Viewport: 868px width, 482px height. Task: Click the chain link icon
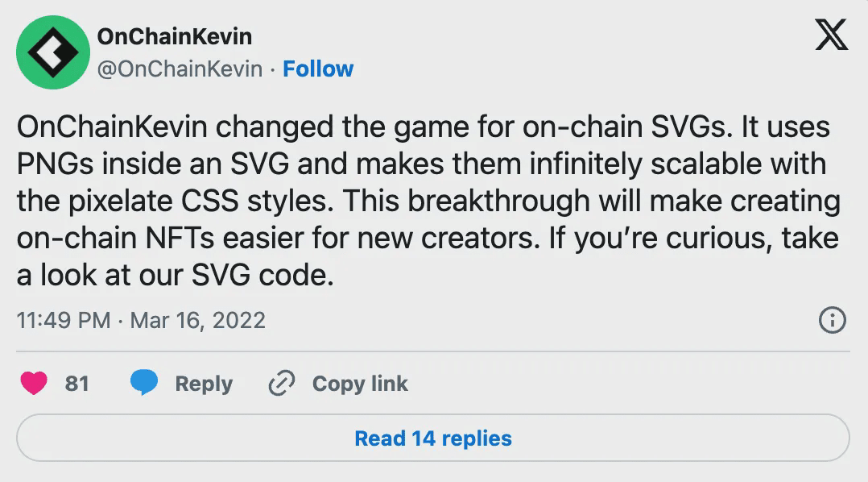pyautogui.click(x=282, y=384)
